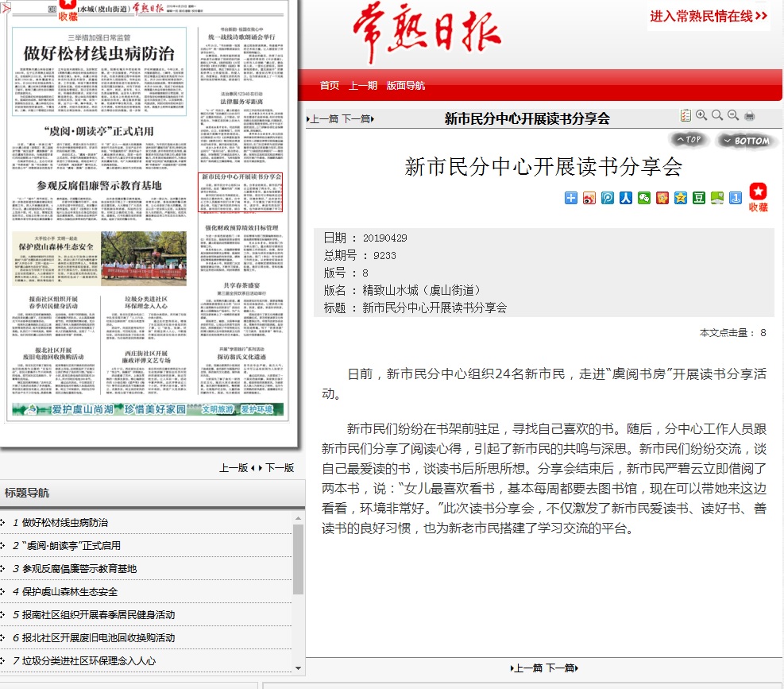Click the down arrow of the title list scrollbar
The width and height of the screenshot is (784, 689).
(x=299, y=668)
